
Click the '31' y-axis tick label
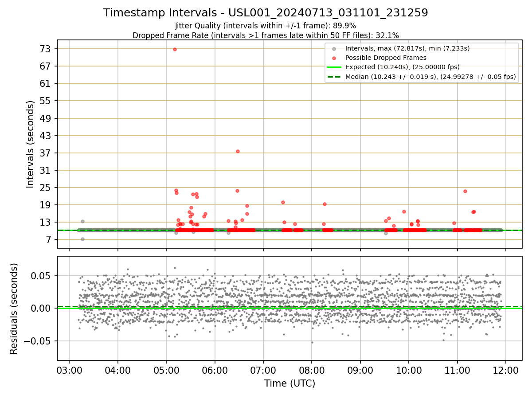coord(46,170)
